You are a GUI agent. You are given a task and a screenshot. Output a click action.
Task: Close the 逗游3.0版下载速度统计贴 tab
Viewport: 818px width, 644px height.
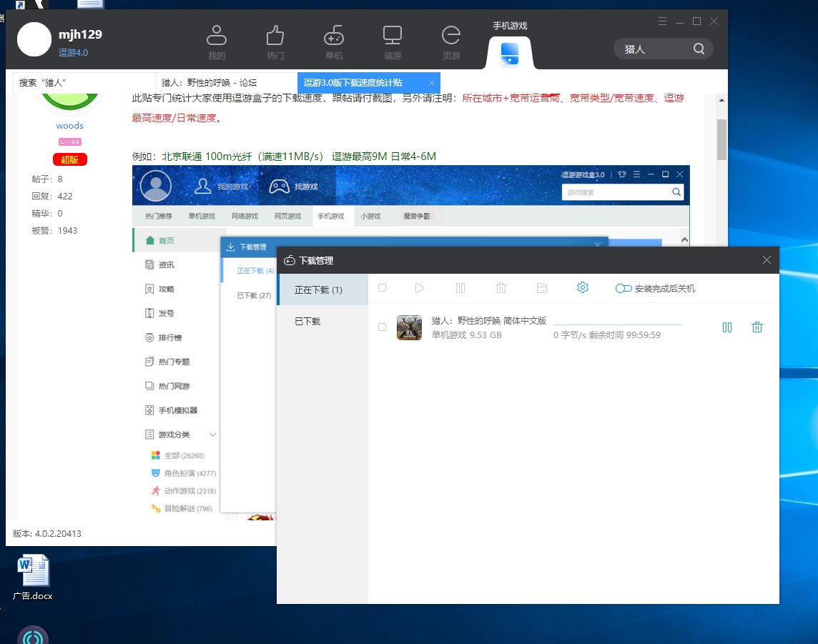tap(431, 83)
